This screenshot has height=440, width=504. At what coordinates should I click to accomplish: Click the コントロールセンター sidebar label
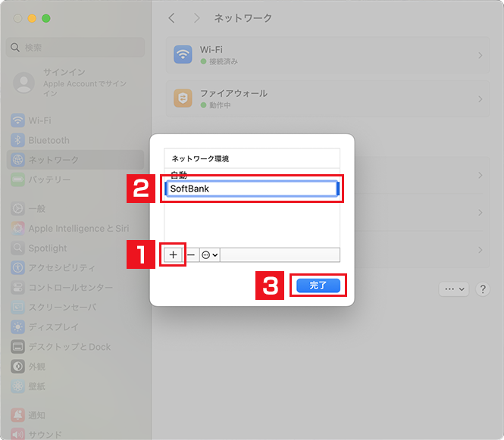tap(70, 288)
